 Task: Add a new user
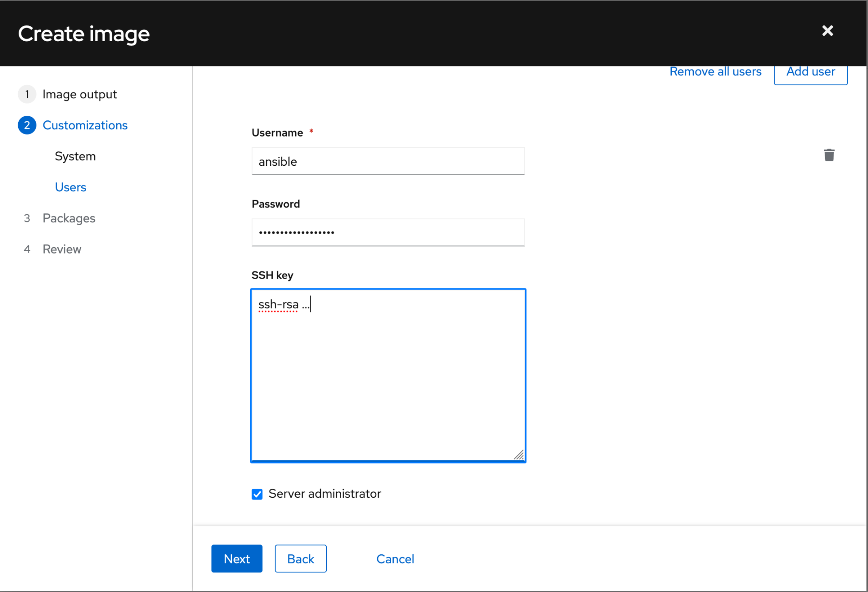tap(810, 72)
